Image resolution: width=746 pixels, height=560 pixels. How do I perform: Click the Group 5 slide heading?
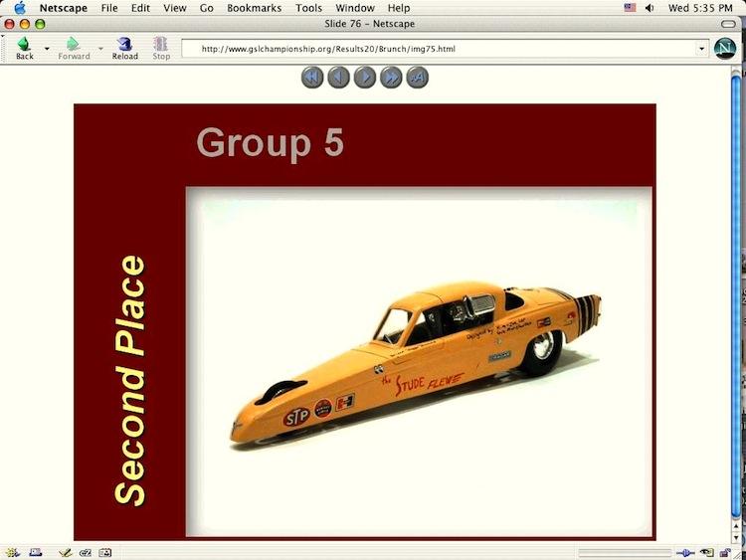(270, 142)
